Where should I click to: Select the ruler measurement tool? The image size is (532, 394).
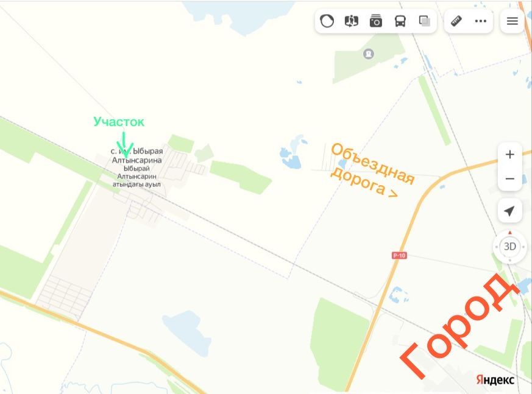click(x=456, y=21)
